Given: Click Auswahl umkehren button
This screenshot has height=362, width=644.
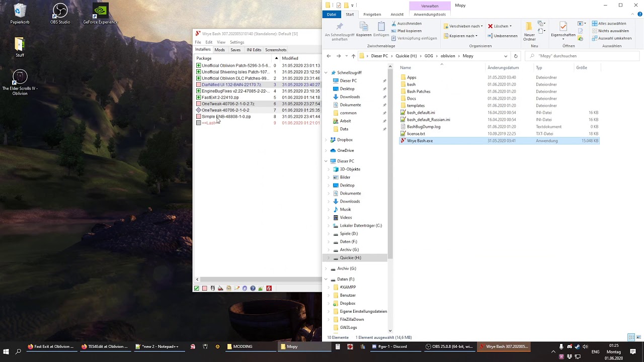Looking at the screenshot, I should [611, 38].
